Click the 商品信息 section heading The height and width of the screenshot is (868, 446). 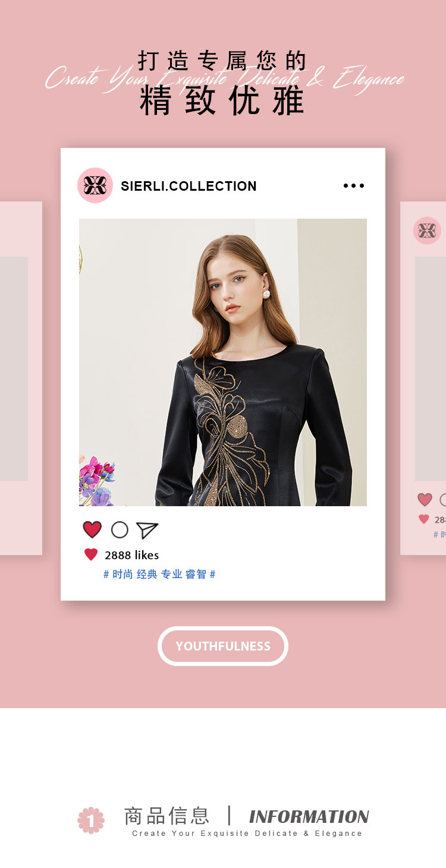[167, 816]
